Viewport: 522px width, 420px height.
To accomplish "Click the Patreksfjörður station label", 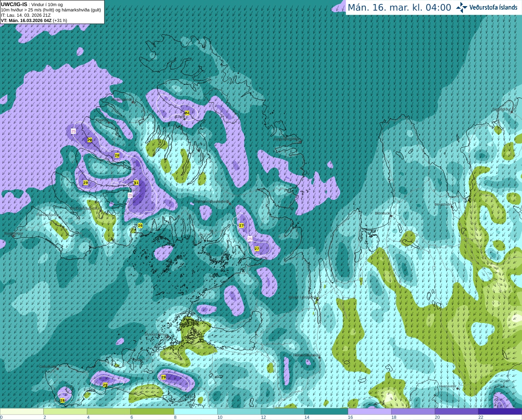I will point(48,214).
